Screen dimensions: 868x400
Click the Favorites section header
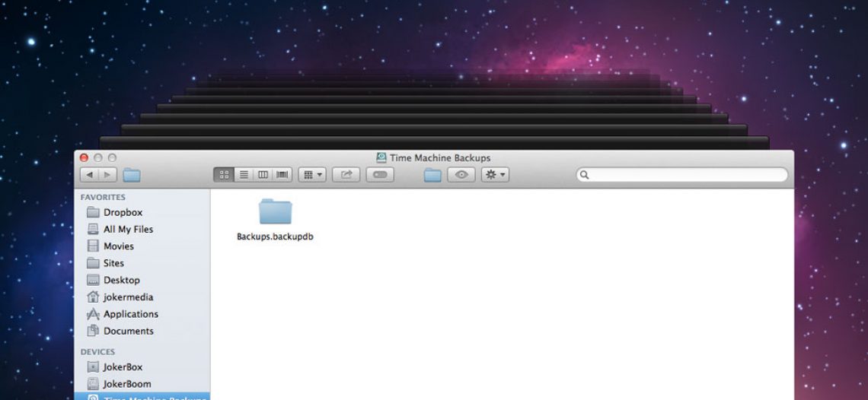tap(103, 197)
